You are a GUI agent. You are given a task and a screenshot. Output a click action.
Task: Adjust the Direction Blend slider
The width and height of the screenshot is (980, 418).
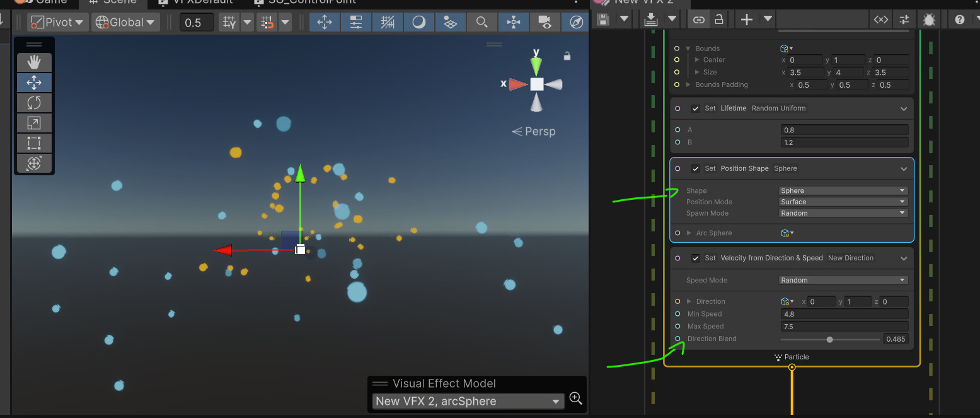pos(830,339)
